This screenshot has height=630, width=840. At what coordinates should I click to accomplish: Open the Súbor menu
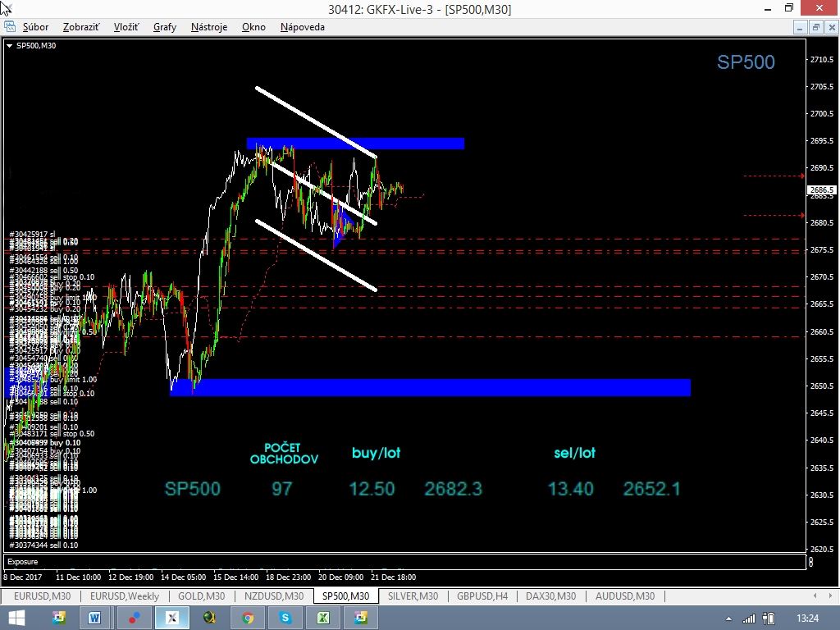tap(35, 27)
